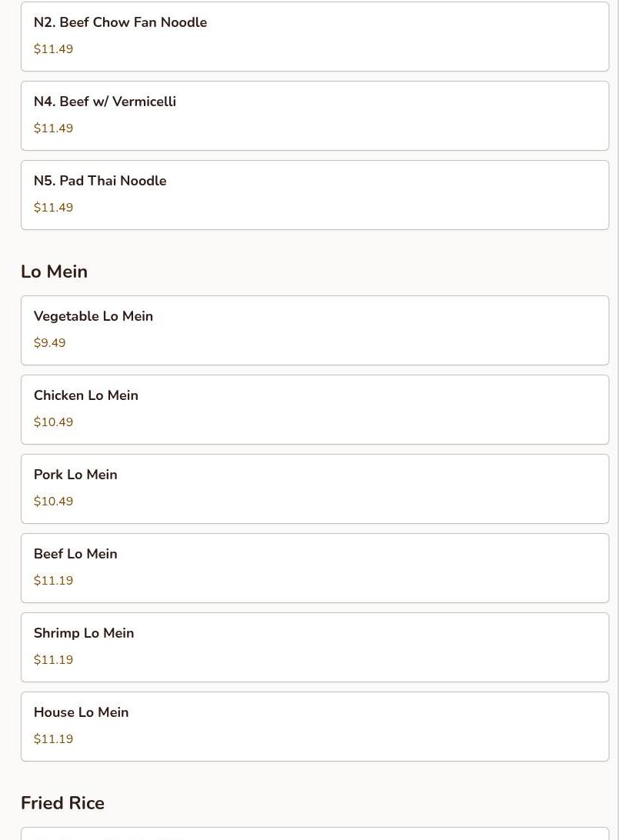The width and height of the screenshot is (634, 840).
Task: Pick the Pork Lo Mein item
Action: [315, 489]
